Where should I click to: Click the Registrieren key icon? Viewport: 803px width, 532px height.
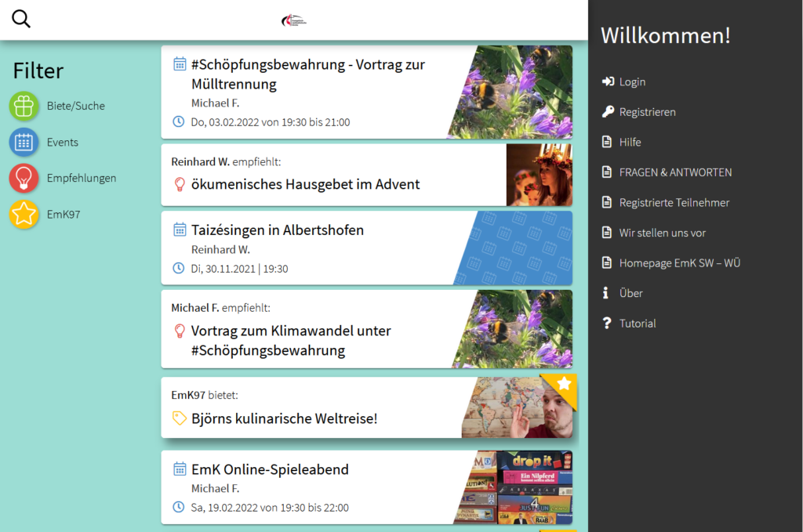point(607,112)
